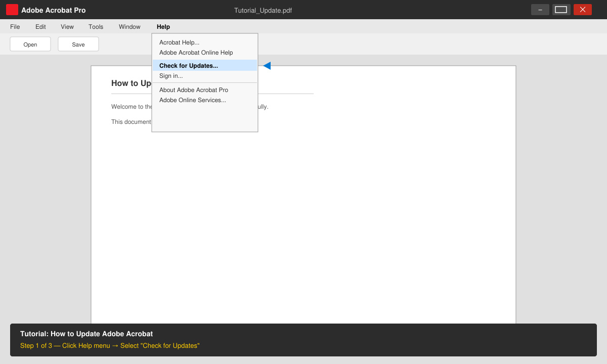
Task: Click the document heading 'How to Up'
Action: pos(132,83)
